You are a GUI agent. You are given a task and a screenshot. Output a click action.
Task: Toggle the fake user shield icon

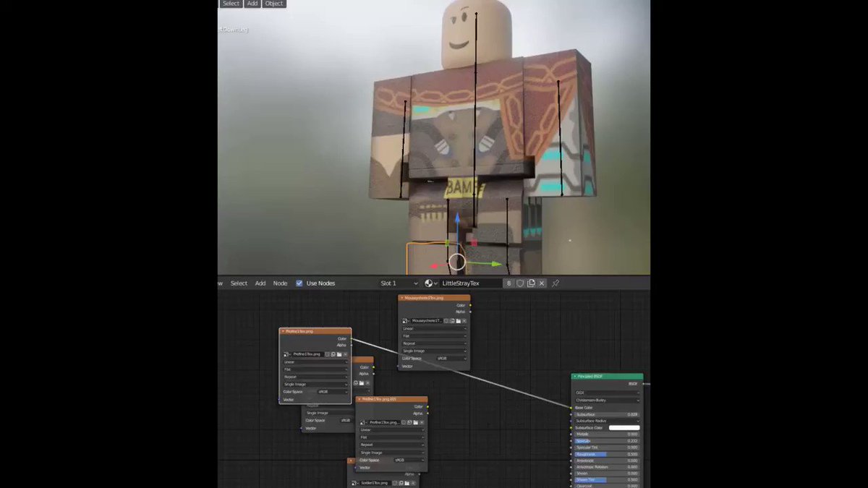click(x=520, y=283)
